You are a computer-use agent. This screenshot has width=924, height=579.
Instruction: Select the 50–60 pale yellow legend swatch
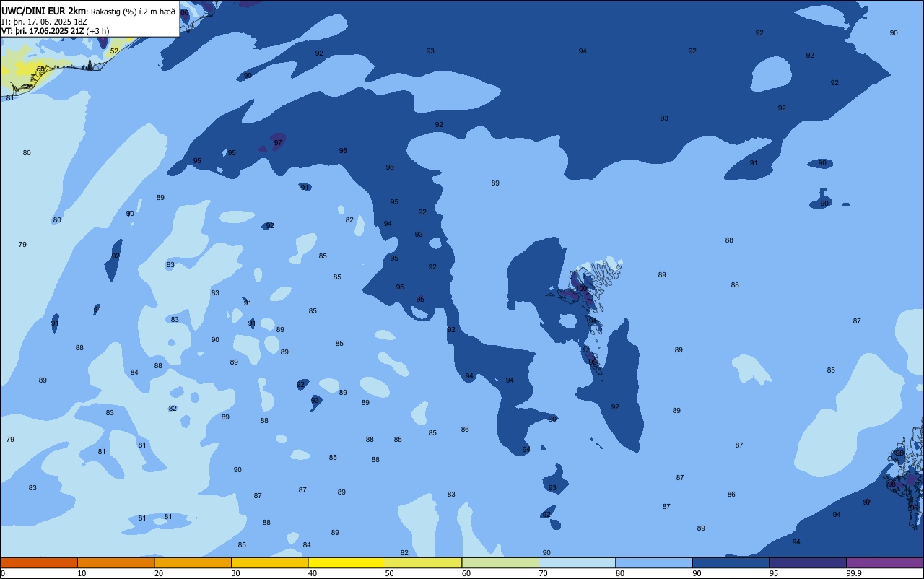(423, 562)
